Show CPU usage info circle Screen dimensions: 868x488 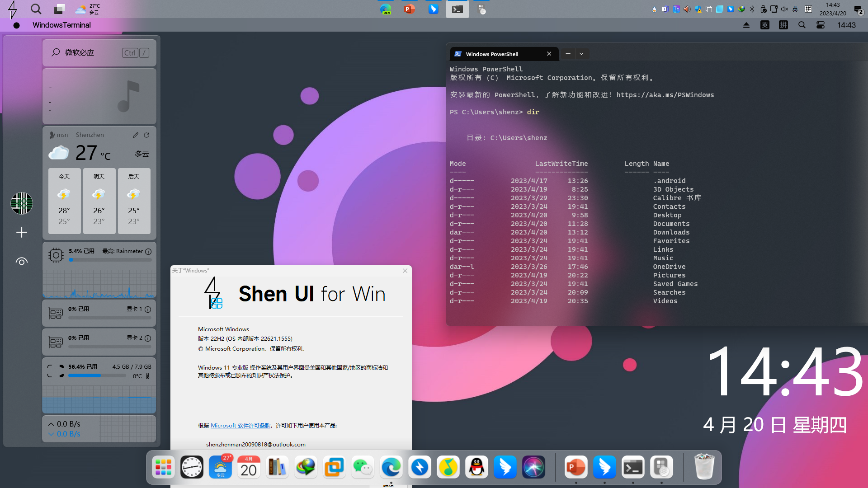click(x=148, y=251)
